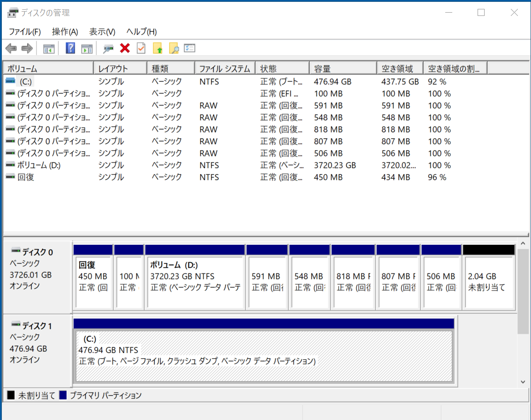Open Help via blue question mark icon
The width and height of the screenshot is (531, 420).
tap(70, 48)
